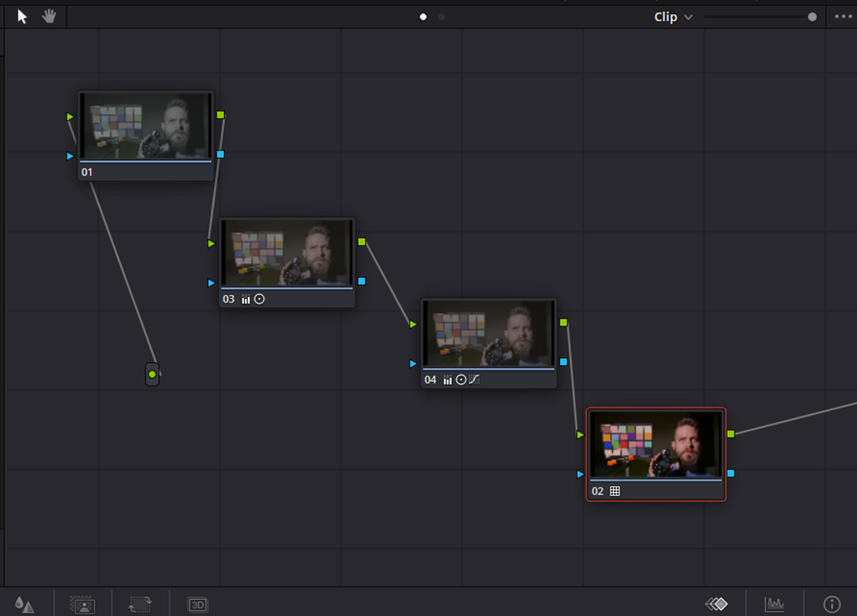
Task: Click node 04 circle badge
Action: (461, 380)
